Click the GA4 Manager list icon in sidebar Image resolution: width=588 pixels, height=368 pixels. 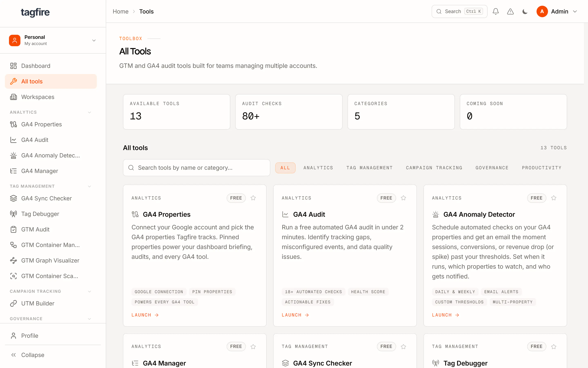[x=13, y=171]
